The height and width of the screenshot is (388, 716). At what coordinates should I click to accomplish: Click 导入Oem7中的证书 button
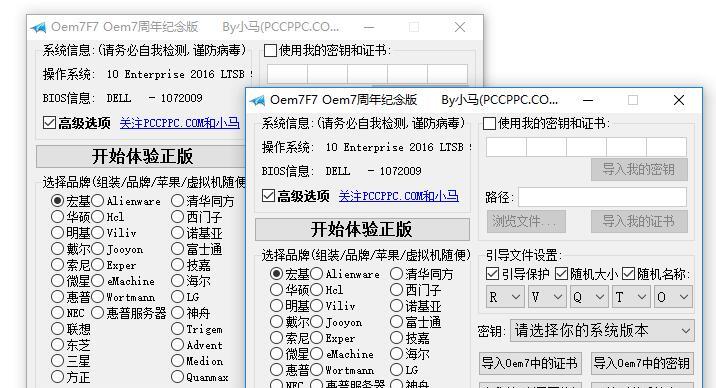coord(530,363)
